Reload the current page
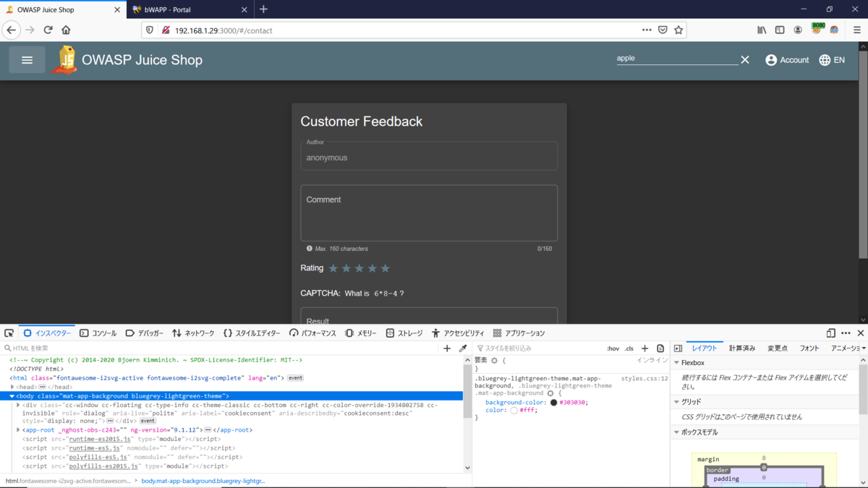Viewport: 868px width, 488px height. coord(48,30)
